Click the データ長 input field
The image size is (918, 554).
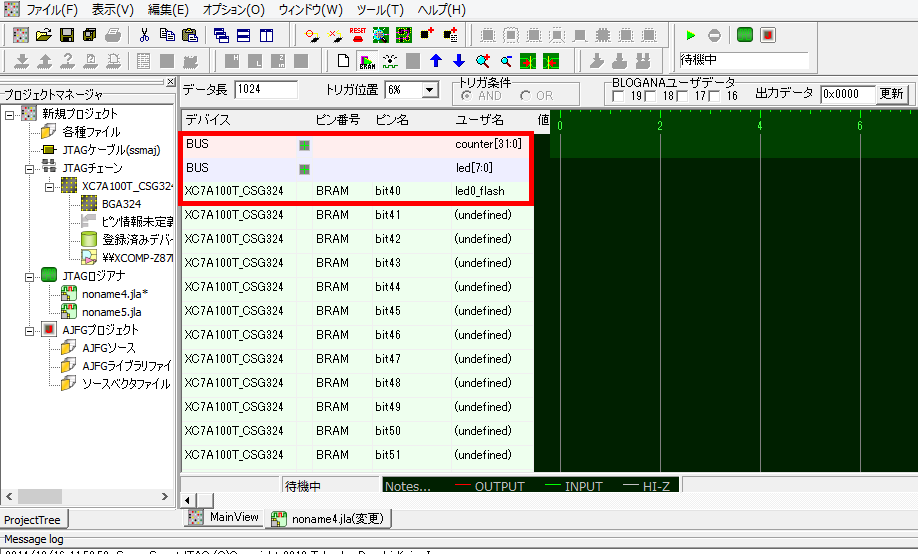[266, 90]
